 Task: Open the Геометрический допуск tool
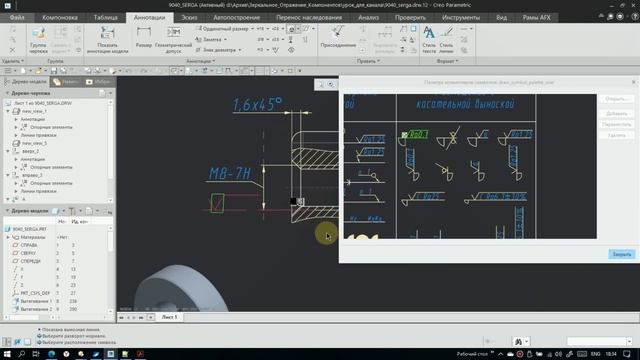173,40
